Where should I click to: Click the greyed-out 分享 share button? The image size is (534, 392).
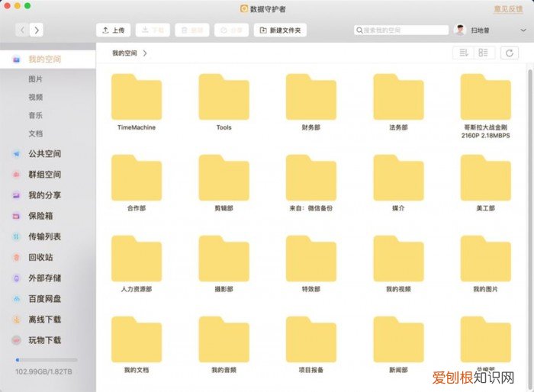pos(232,31)
